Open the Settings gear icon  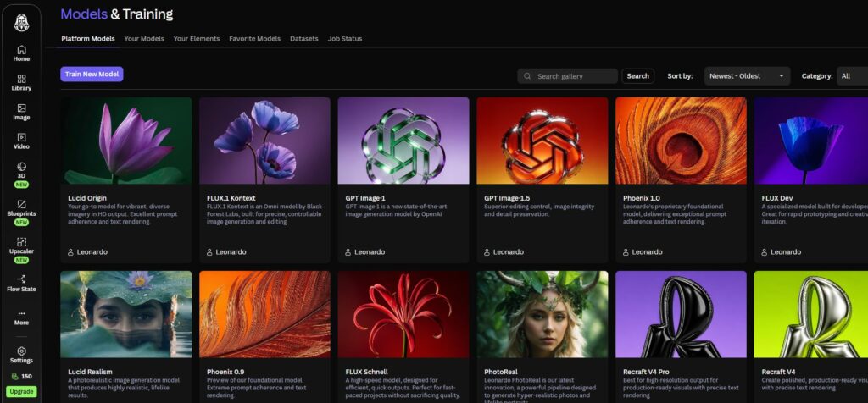point(21,351)
